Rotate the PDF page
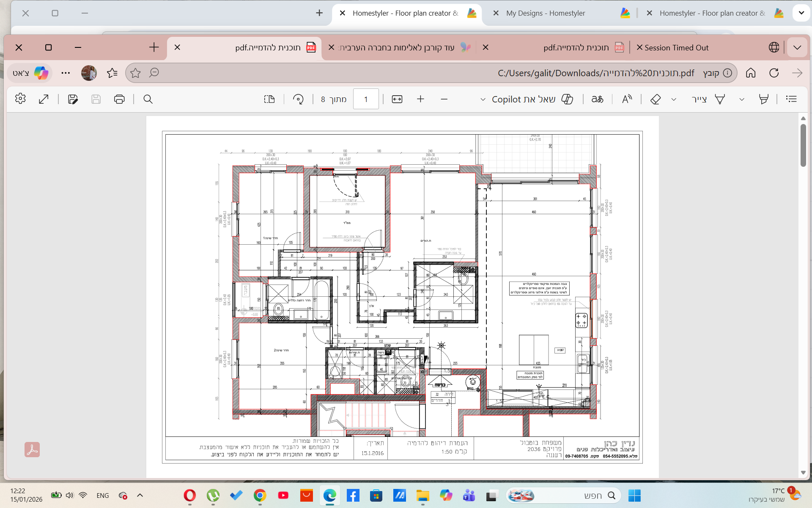This screenshot has width=812, height=508. [x=298, y=99]
